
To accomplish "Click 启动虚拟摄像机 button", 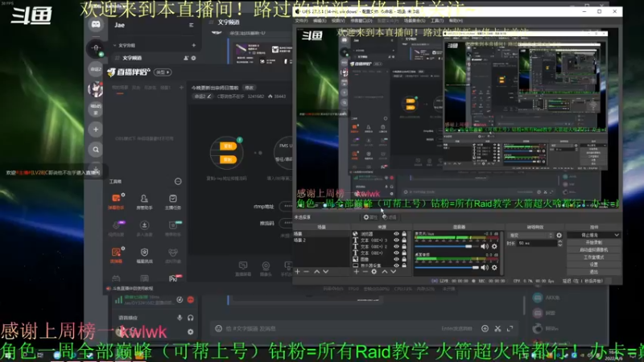I will click(x=594, y=250).
